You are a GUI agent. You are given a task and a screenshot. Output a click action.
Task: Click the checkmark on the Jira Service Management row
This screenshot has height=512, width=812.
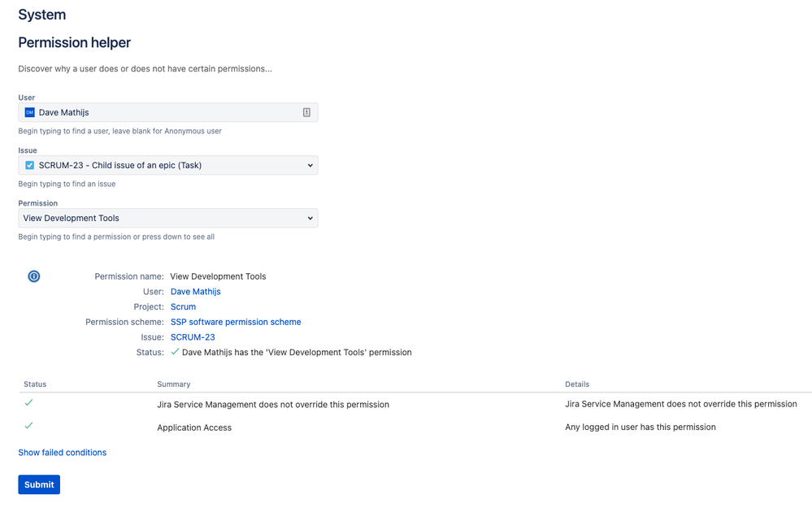tap(29, 402)
